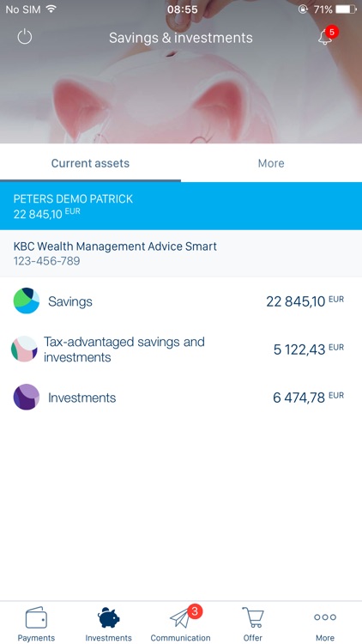Image resolution: width=362 pixels, height=644 pixels.
Task: Open the Investments 6 474,78 EUR amount
Action: (308, 398)
